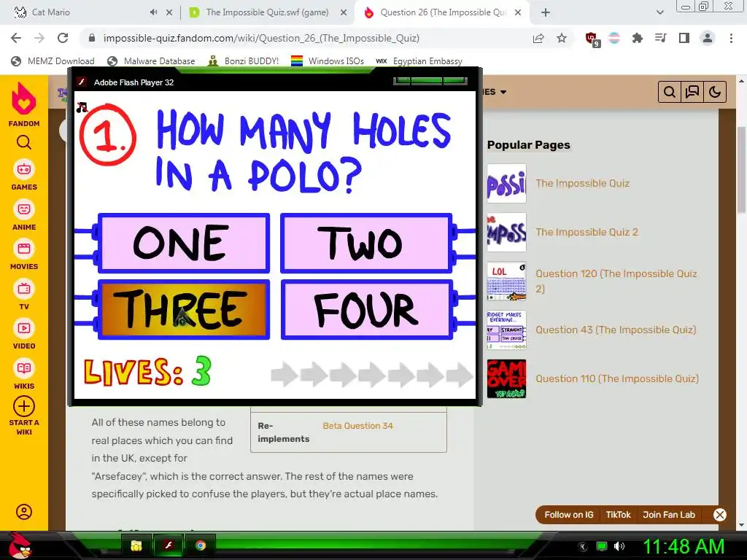This screenshot has width=747, height=560.
Task: Switch to the Cat Mario tab
Action: click(50, 12)
